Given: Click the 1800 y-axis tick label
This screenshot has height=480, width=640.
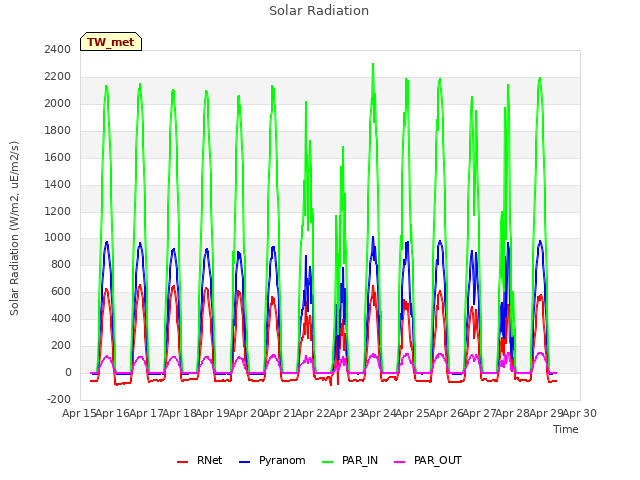Looking at the screenshot, I should pyautogui.click(x=58, y=130).
